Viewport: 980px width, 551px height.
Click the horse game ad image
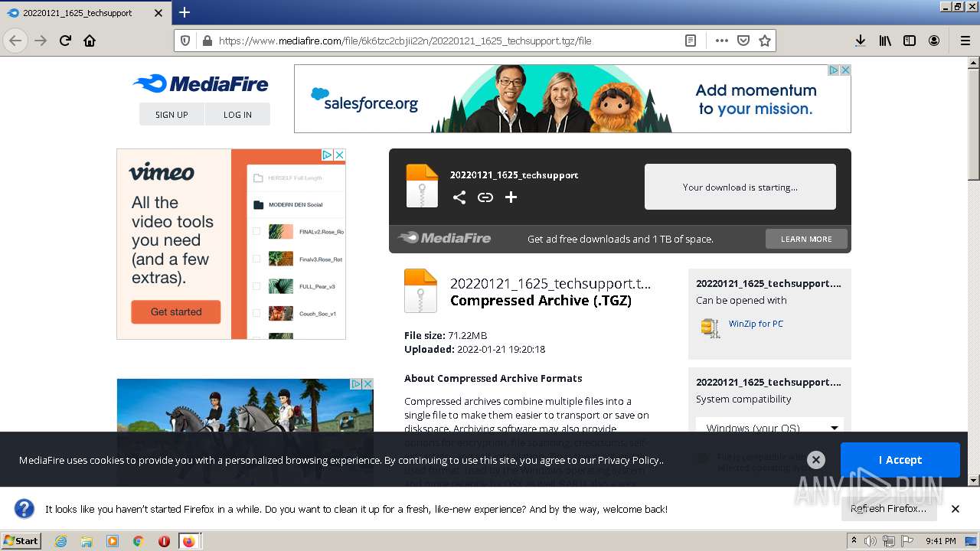point(245,406)
